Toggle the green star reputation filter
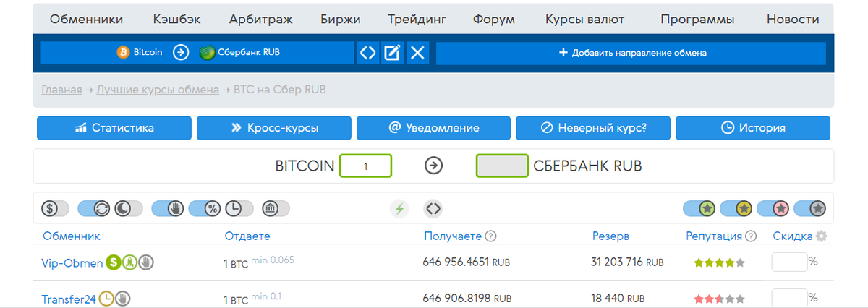 pyautogui.click(x=700, y=209)
